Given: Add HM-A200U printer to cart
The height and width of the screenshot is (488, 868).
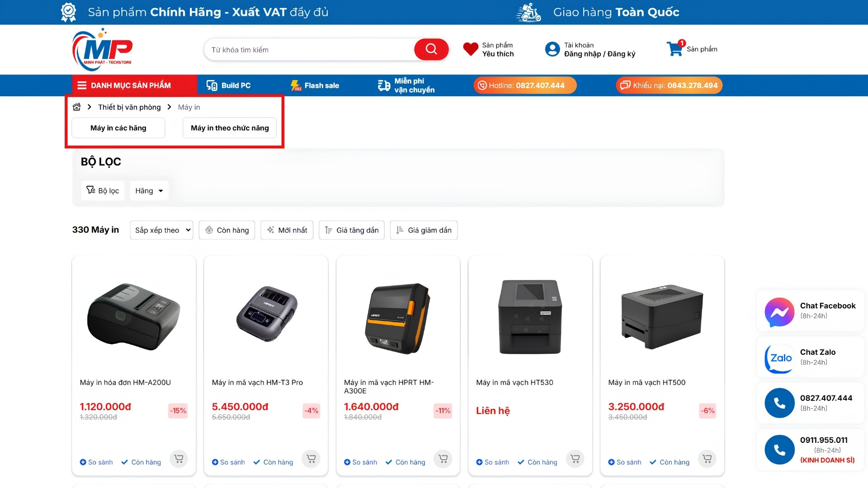Looking at the screenshot, I should click(179, 459).
